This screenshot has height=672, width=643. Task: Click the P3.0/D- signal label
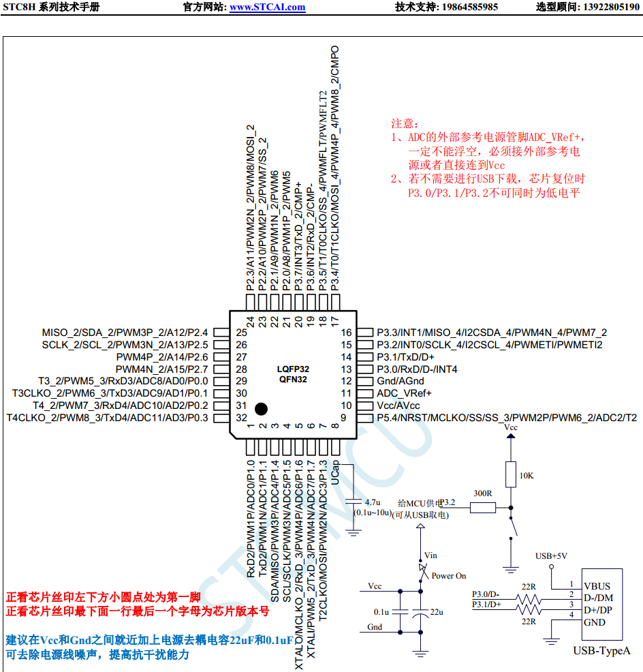tap(486, 594)
